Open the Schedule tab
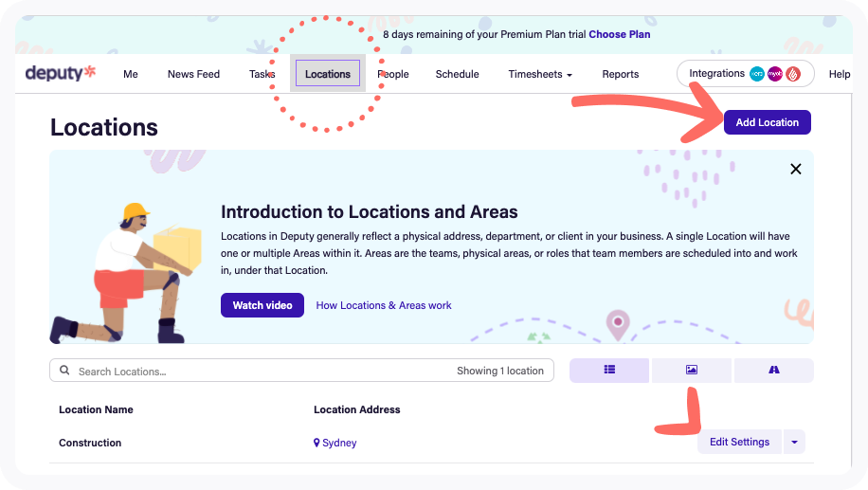Image resolution: width=868 pixels, height=490 pixels. (457, 74)
